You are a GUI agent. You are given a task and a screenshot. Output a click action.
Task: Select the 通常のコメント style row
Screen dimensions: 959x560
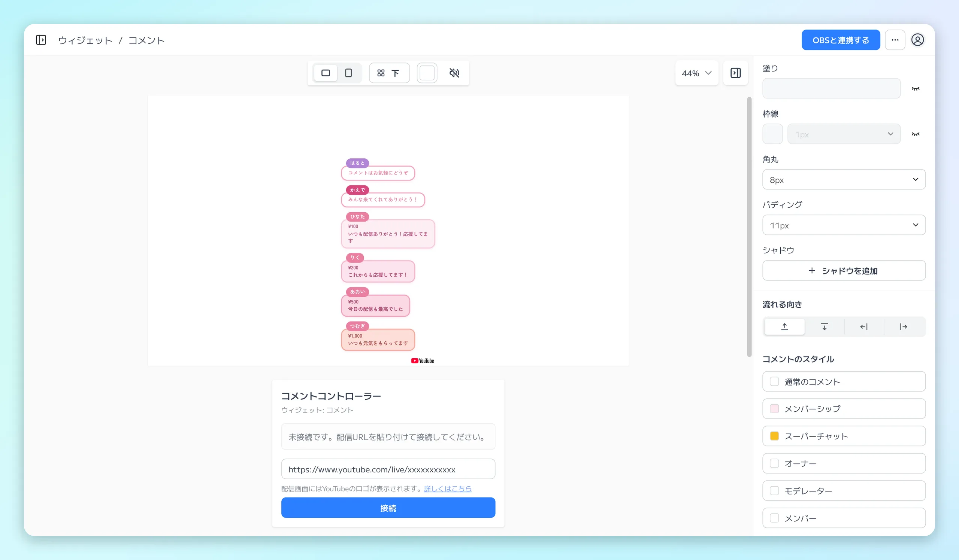[844, 382]
